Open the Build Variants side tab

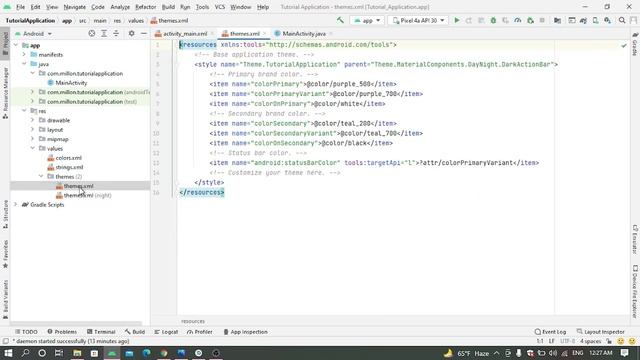point(5,299)
